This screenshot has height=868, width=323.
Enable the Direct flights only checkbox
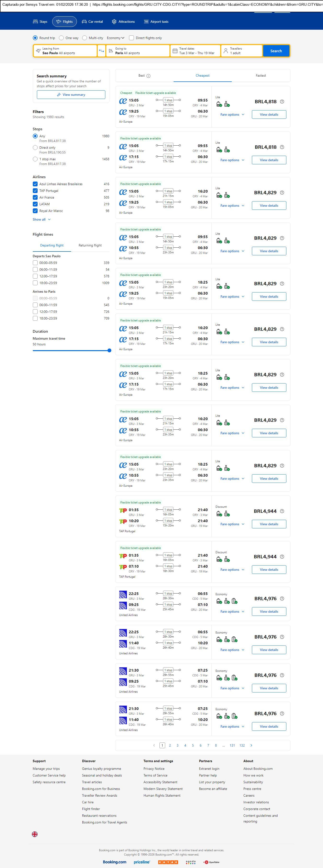pyautogui.click(x=131, y=38)
